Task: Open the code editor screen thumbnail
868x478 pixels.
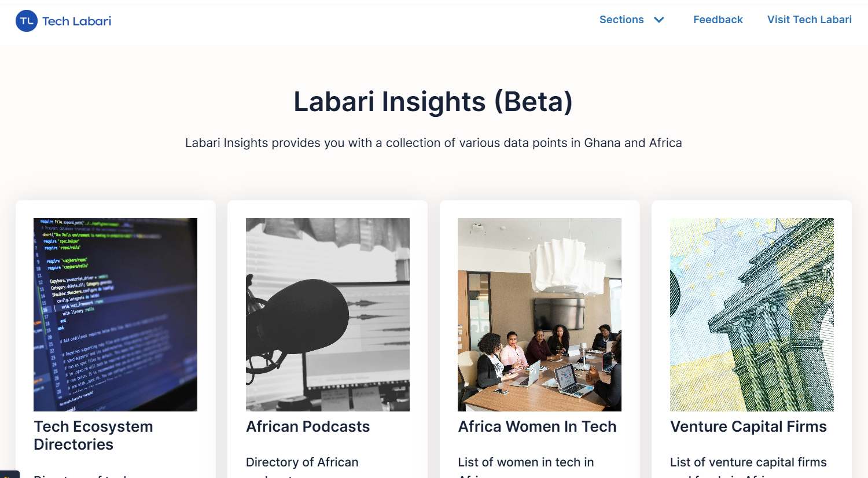Action: pos(115,314)
